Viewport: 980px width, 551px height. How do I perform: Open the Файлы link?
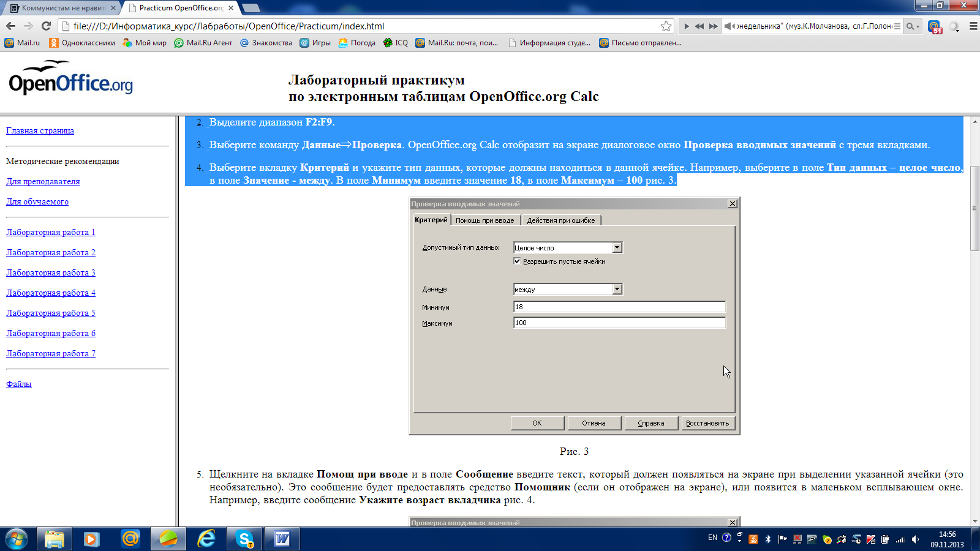[x=19, y=384]
